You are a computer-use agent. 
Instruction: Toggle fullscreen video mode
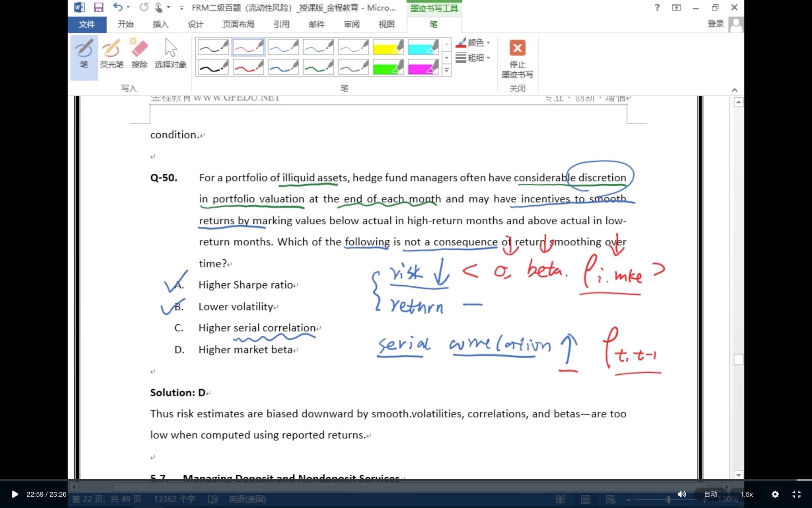797,494
